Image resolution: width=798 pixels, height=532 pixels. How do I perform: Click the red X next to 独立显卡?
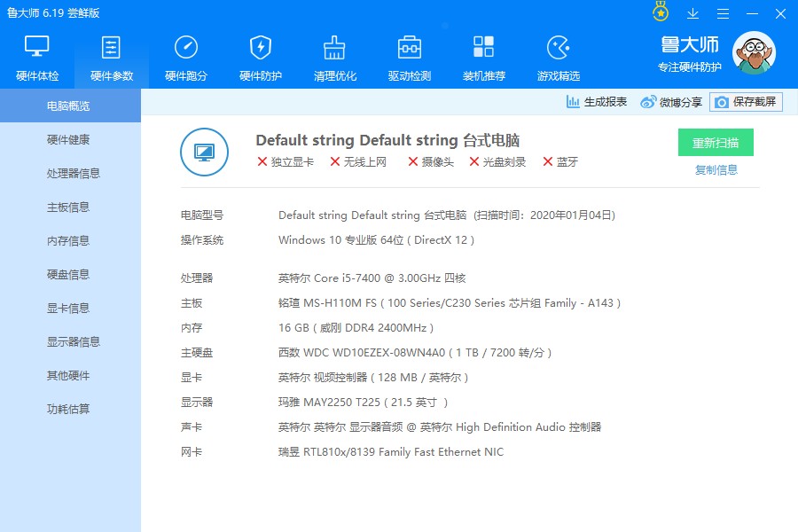(x=262, y=161)
